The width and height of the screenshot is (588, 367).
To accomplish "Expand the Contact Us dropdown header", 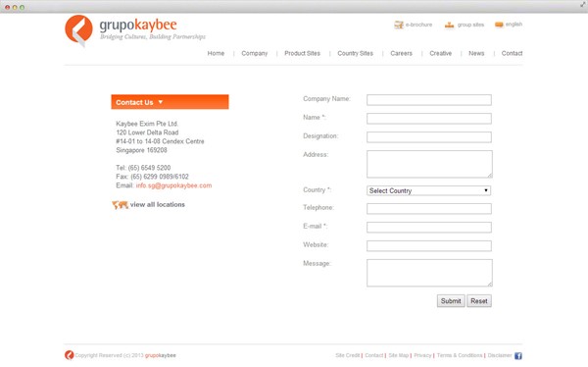I will click(170, 102).
